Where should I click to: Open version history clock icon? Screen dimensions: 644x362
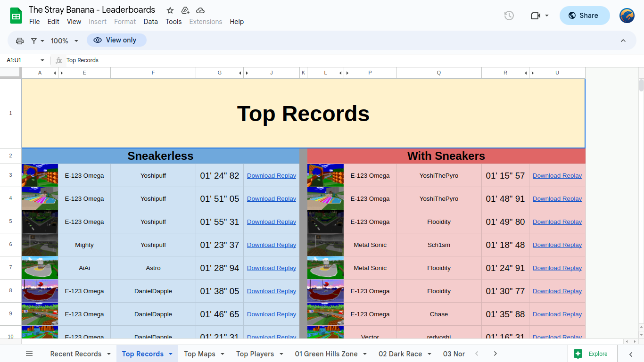509,16
